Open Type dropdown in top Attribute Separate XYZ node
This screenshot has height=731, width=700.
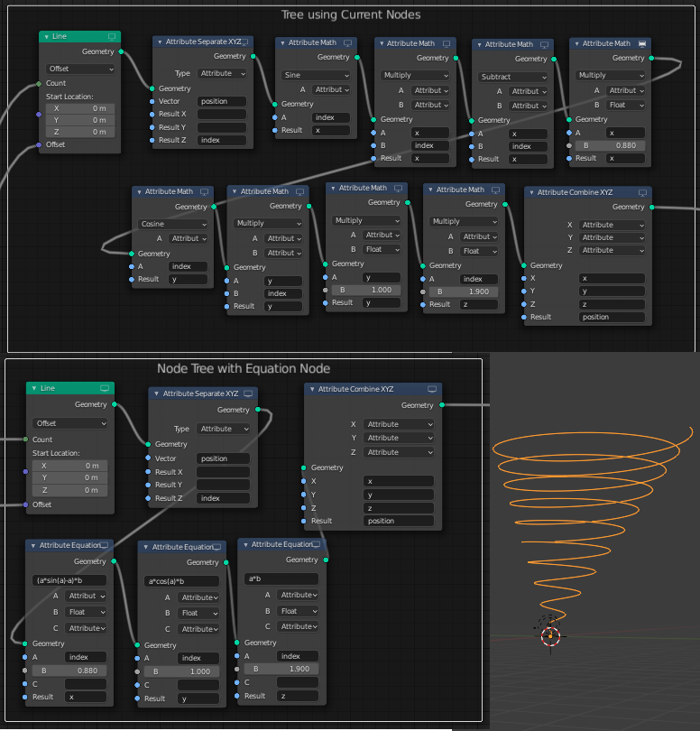222,74
